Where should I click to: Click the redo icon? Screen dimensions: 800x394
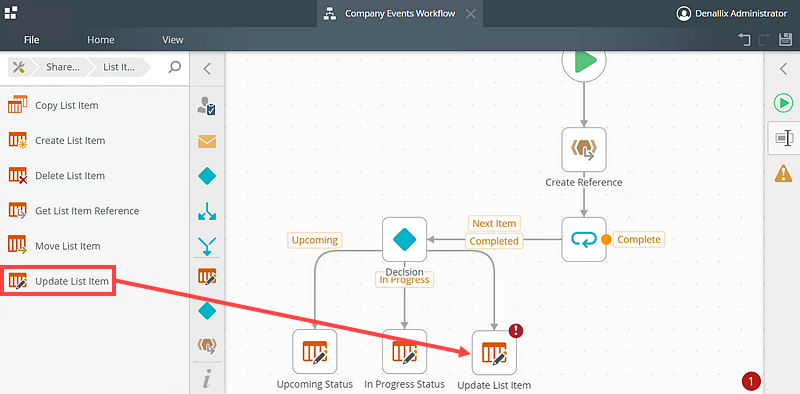tap(764, 39)
